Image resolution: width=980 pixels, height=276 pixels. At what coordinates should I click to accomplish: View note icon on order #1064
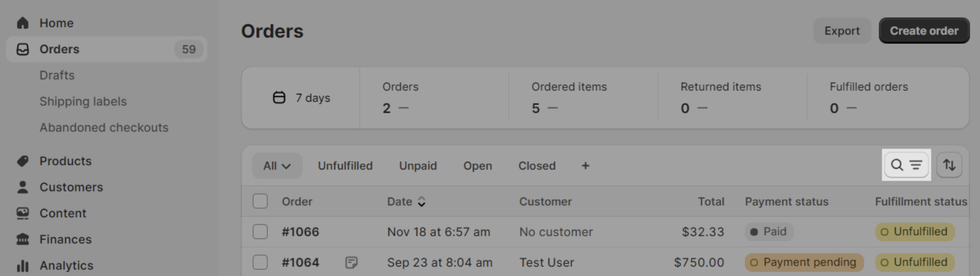point(351,262)
